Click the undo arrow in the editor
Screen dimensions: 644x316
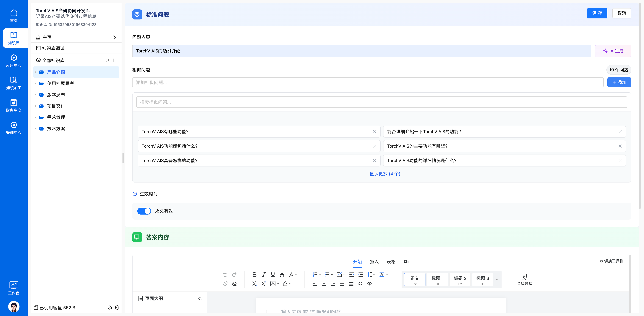(225, 275)
